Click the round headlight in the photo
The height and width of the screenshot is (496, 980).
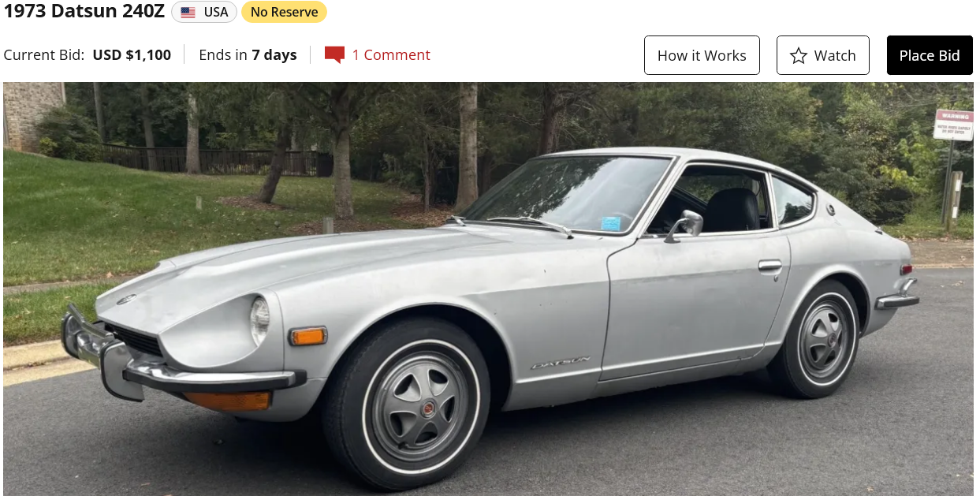(259, 320)
